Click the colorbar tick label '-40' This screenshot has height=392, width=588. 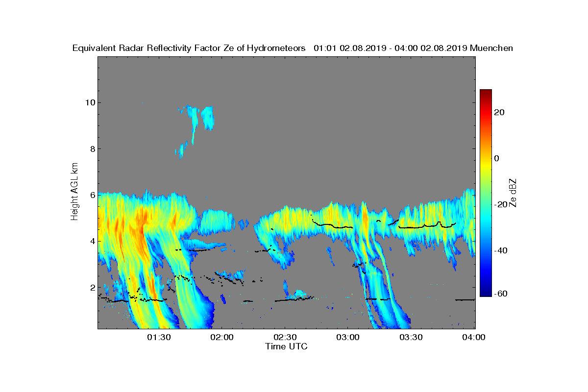[x=501, y=251]
